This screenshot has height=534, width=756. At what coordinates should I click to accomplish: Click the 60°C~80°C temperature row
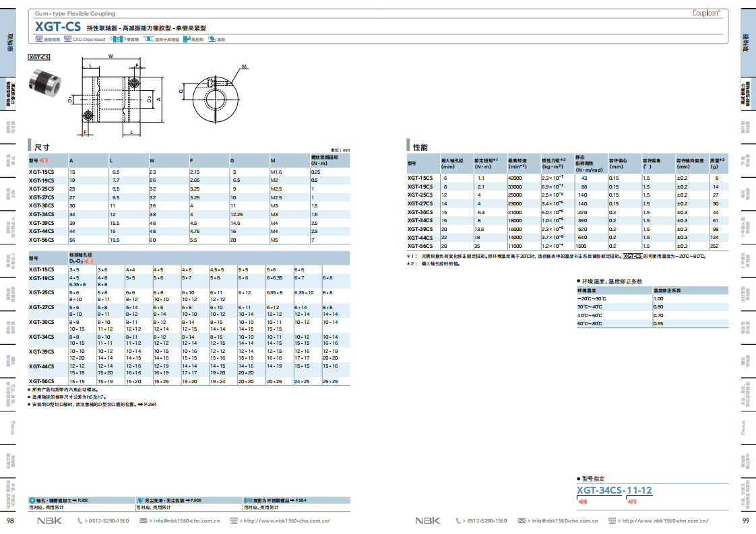(x=652, y=324)
